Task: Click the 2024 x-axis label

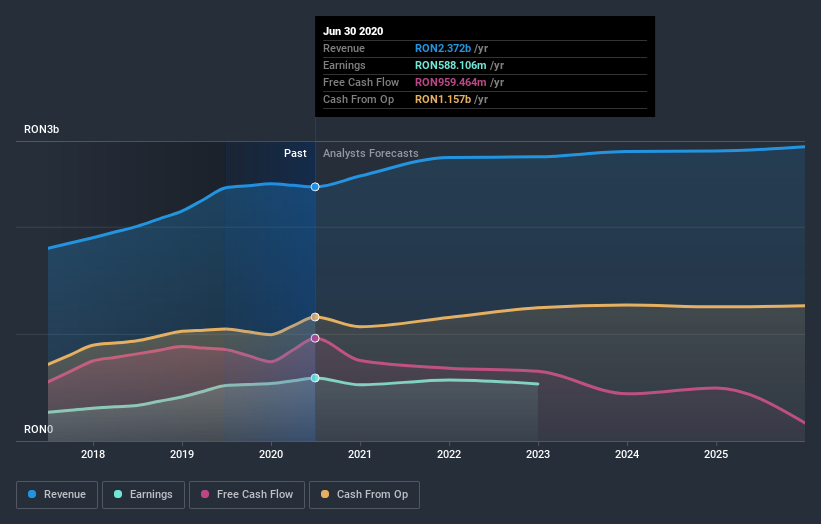Action: [x=627, y=454]
